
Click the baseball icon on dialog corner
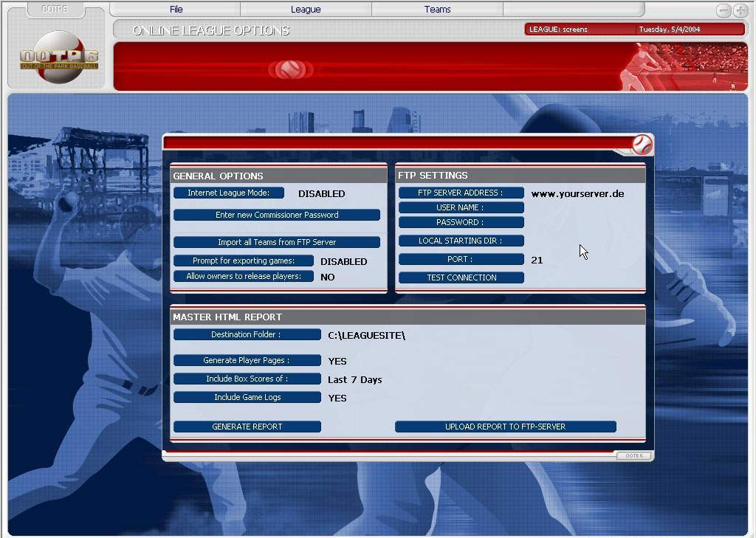[x=642, y=145]
